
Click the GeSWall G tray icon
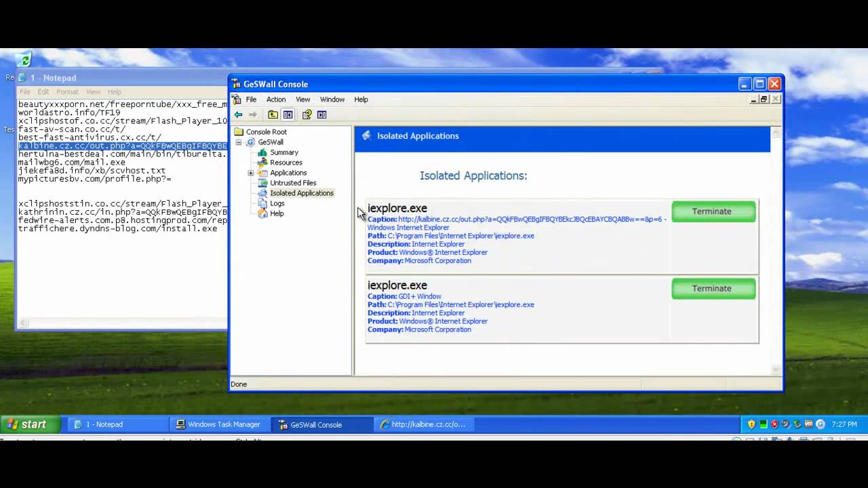[x=821, y=424]
